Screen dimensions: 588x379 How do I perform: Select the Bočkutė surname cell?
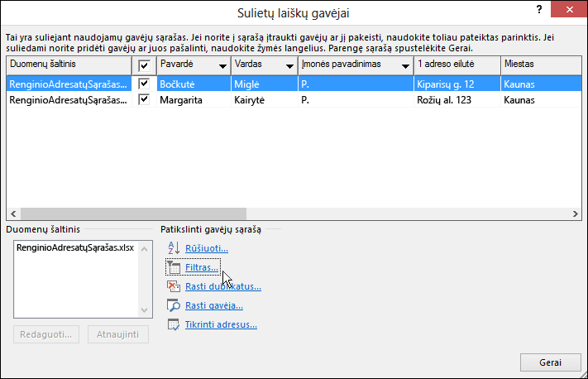pos(194,84)
